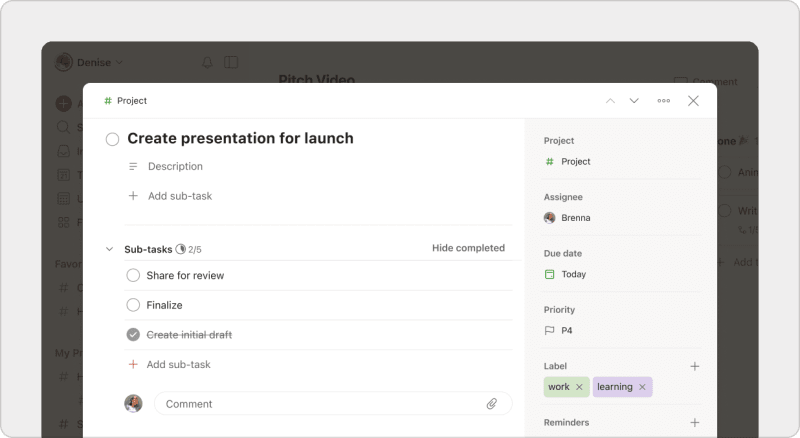Remove the 'learning' label

642,387
